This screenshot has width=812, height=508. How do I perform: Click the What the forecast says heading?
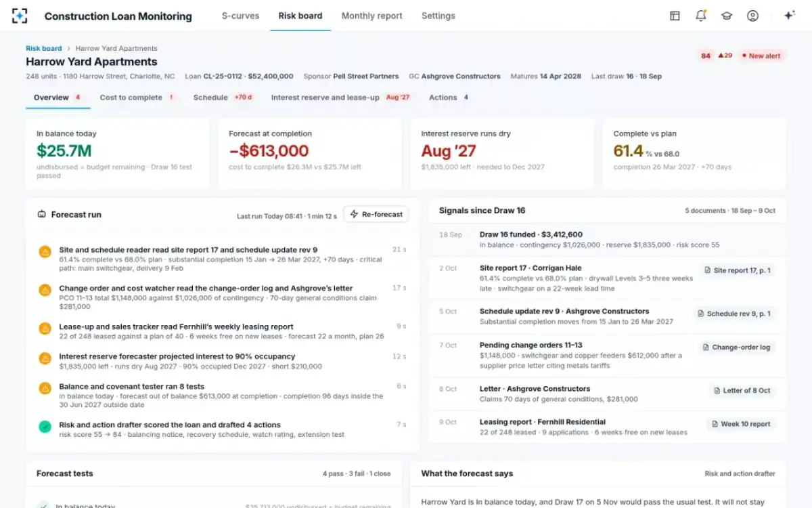[x=467, y=473]
